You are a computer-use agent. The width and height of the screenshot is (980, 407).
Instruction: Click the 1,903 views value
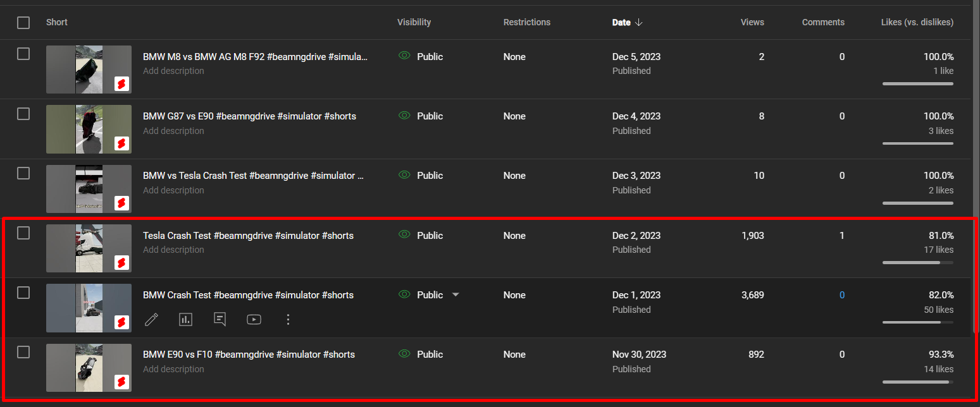click(x=753, y=236)
